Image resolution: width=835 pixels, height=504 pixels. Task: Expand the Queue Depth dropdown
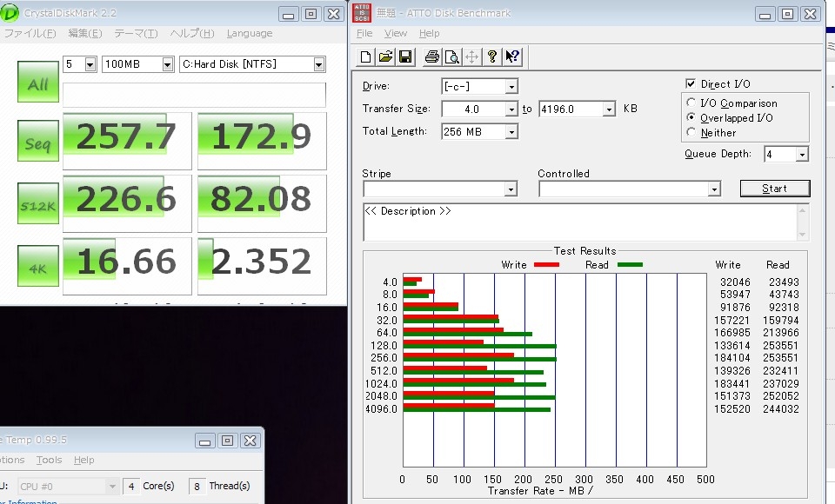click(801, 155)
